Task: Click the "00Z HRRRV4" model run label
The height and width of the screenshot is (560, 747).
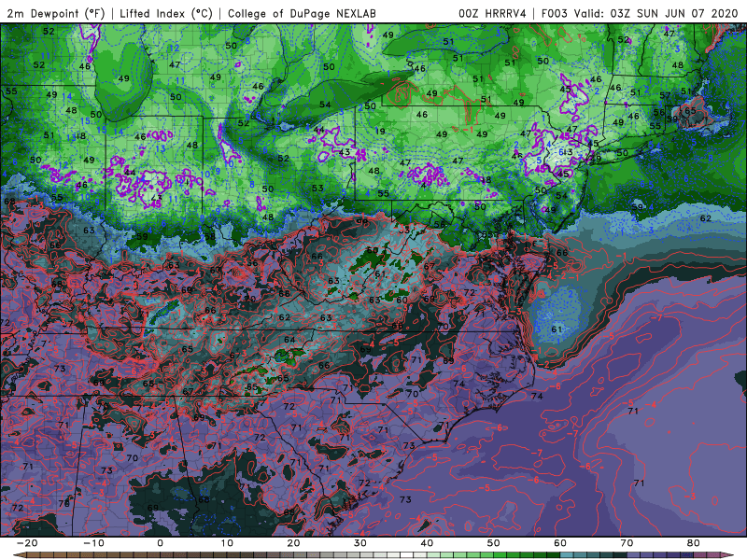Action: point(492,13)
